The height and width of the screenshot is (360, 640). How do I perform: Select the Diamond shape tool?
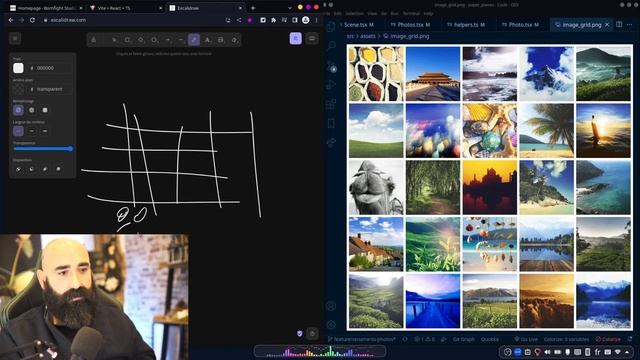141,40
